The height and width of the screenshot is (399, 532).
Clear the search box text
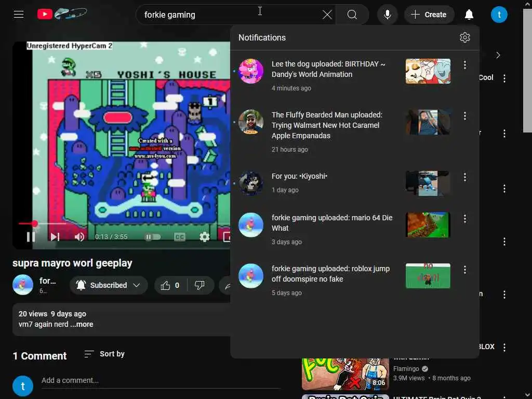[x=327, y=15]
